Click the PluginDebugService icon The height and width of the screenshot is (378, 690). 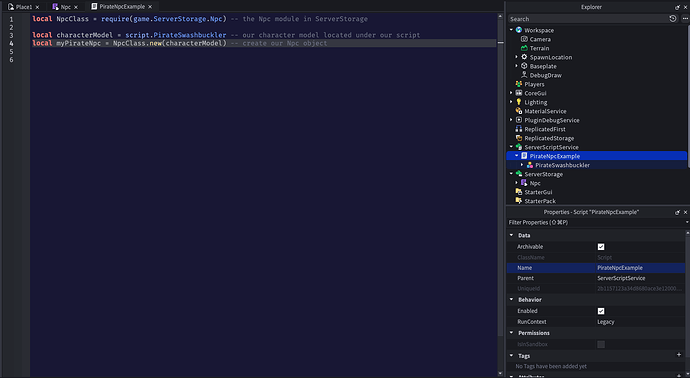[x=519, y=120]
